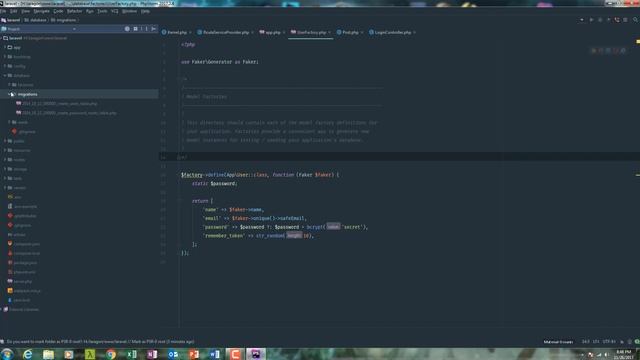The image size is (640, 360).
Task: Close the LoginController.php tab
Action: (415, 32)
